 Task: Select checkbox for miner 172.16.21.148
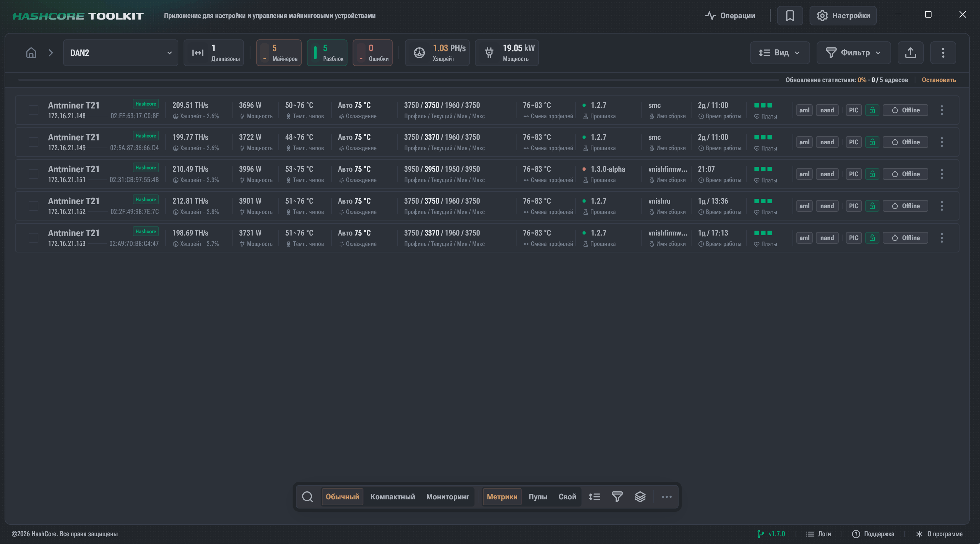click(x=34, y=110)
